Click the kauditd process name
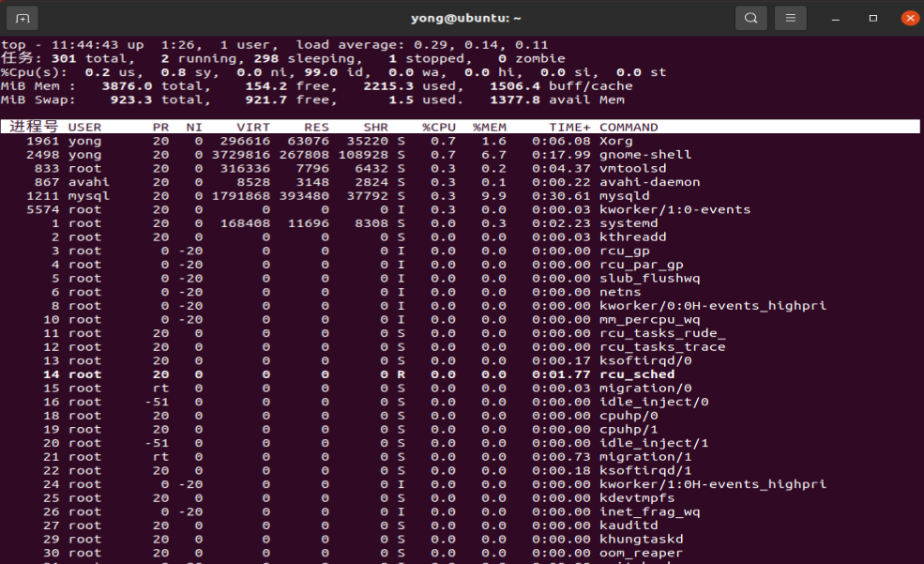 [629, 526]
